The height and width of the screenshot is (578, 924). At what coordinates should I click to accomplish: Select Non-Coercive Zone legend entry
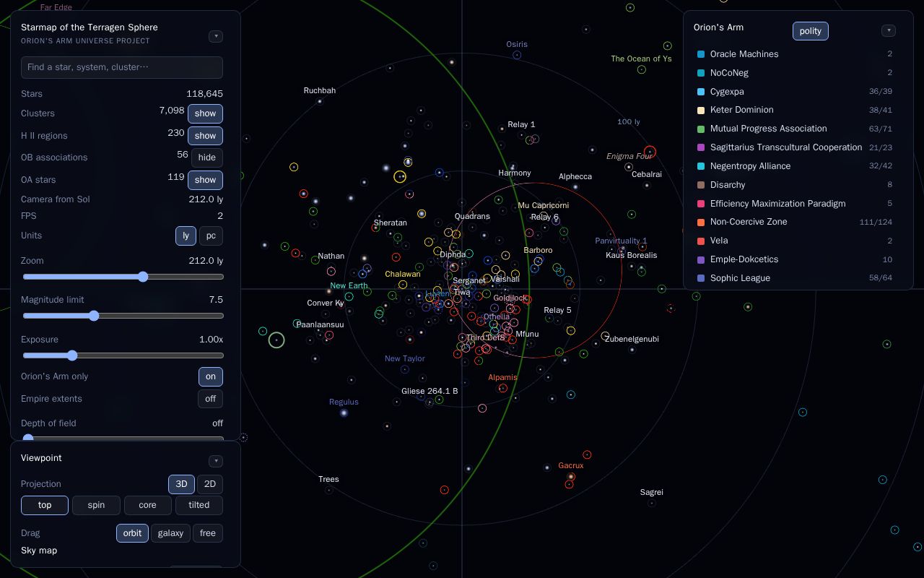click(x=795, y=222)
